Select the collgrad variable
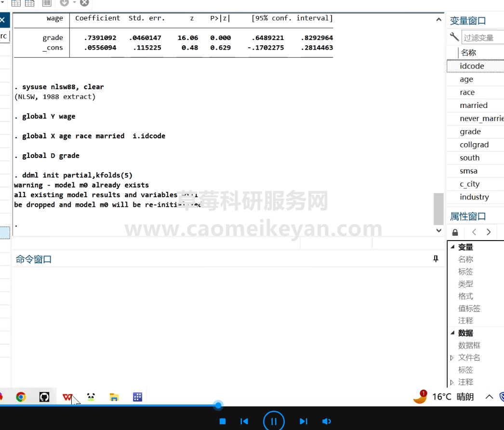Viewport: 504px width, 430px height. pyautogui.click(x=476, y=145)
